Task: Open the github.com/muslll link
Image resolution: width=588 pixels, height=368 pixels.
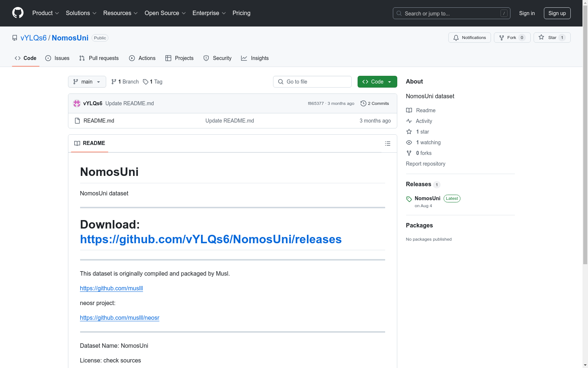Action: [x=111, y=289]
